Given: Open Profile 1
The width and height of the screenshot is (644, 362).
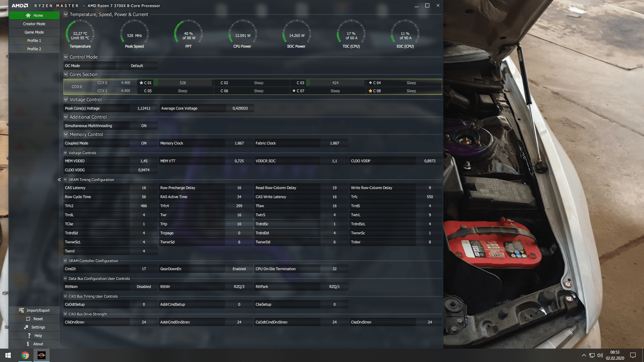Looking at the screenshot, I should [34, 41].
